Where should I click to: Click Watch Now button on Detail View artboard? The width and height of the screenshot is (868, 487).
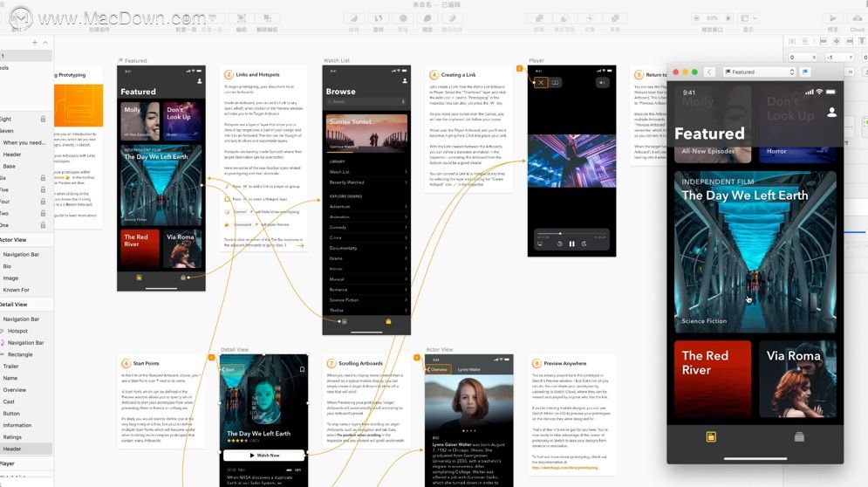click(x=264, y=456)
